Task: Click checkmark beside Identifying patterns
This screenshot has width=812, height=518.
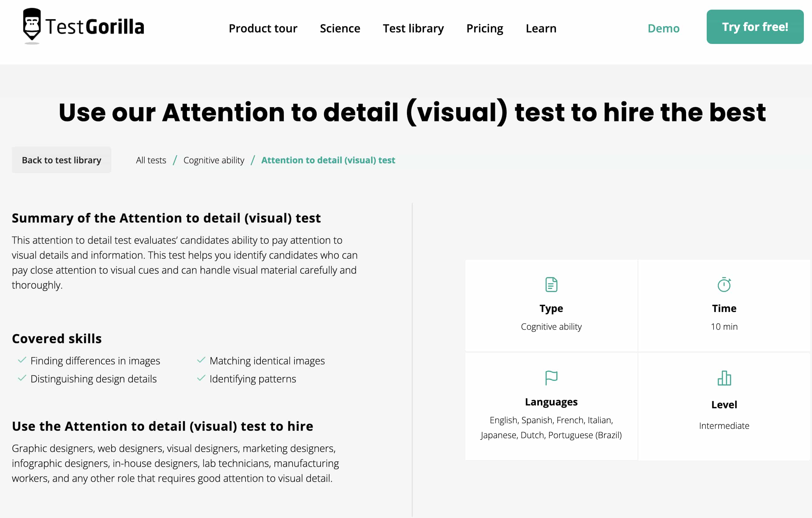Action: 201,378
